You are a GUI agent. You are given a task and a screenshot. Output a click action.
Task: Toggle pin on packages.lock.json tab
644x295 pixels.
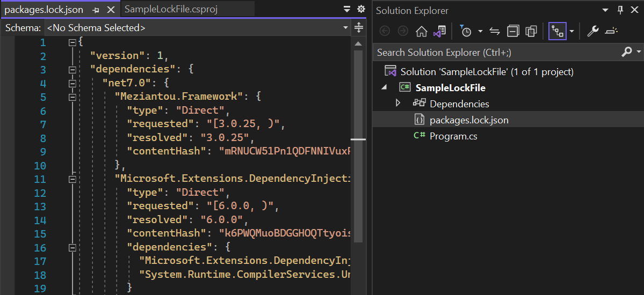[x=96, y=10]
